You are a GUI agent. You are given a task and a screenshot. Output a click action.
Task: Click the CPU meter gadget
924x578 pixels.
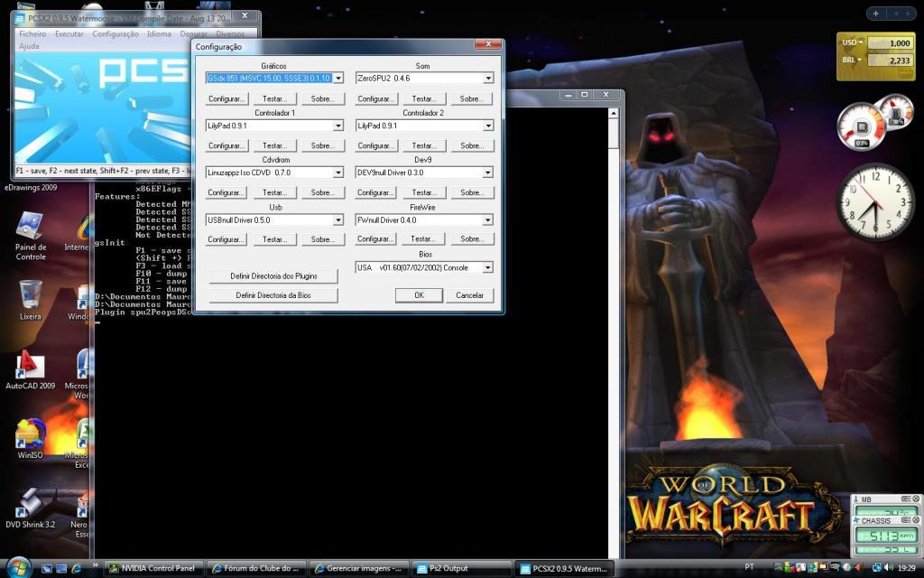click(862, 126)
